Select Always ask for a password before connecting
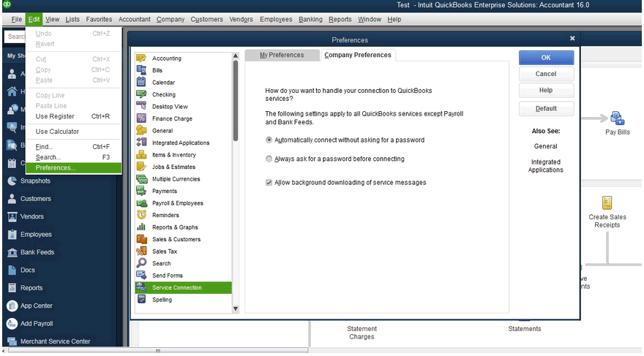The width and height of the screenshot is (644, 356). (x=269, y=159)
